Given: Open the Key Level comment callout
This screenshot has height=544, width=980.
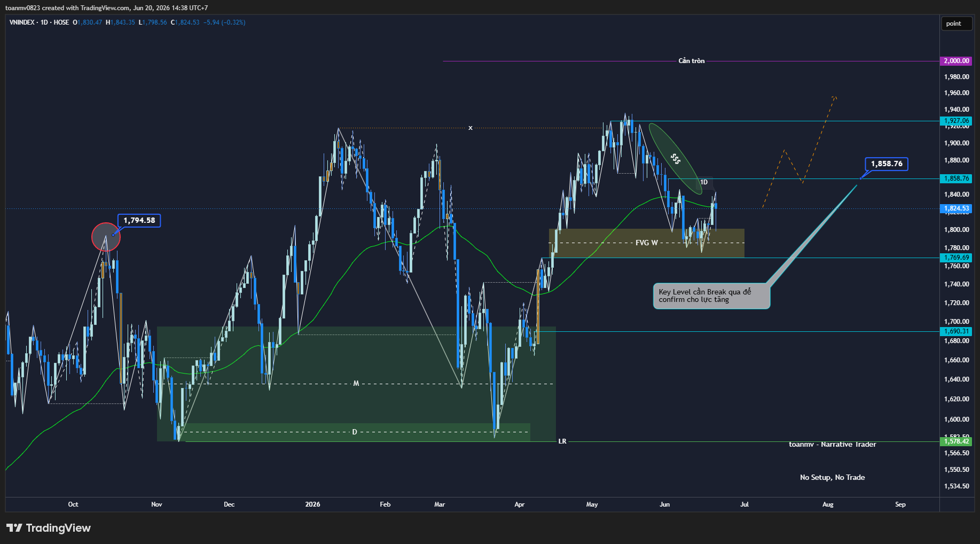Looking at the screenshot, I should 711,296.
